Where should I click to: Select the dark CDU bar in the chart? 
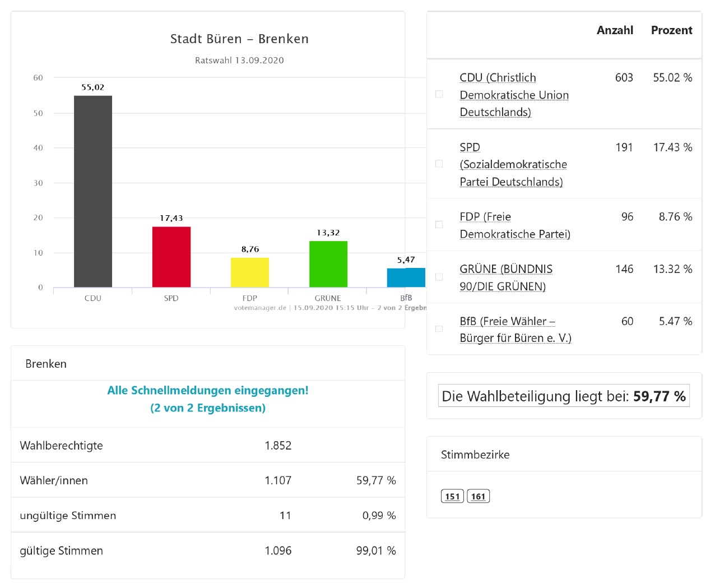[x=93, y=191]
